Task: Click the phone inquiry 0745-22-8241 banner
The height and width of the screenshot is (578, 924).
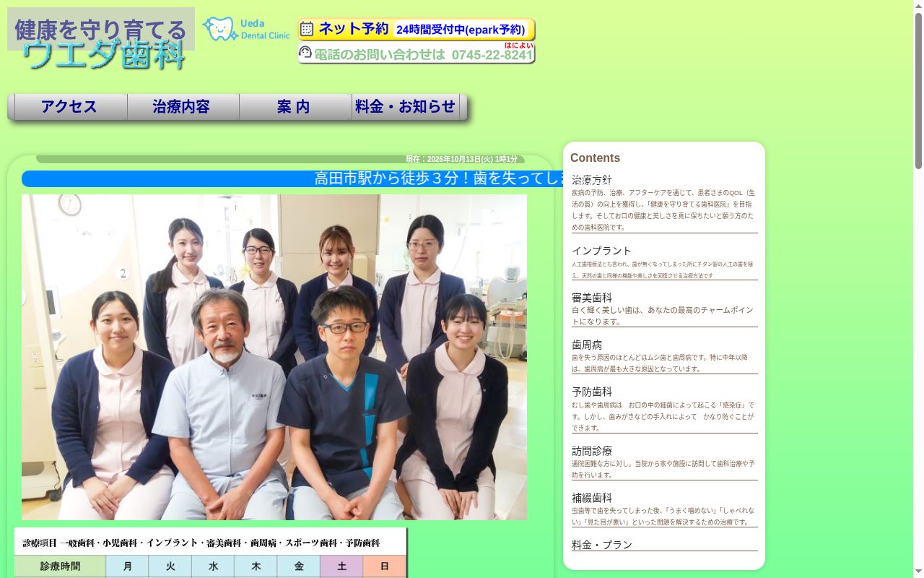Action: pos(417,53)
